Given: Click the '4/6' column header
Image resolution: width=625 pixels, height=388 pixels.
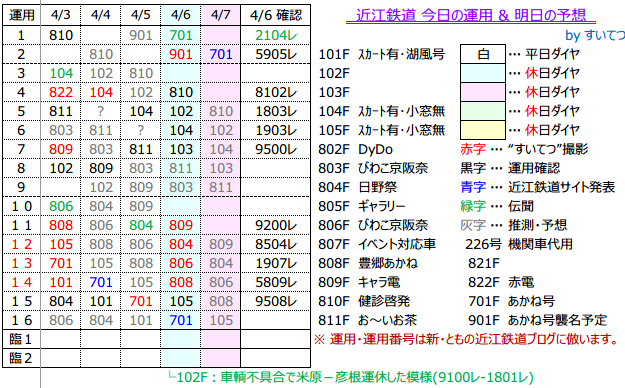Looking at the screenshot, I should coord(181,15).
